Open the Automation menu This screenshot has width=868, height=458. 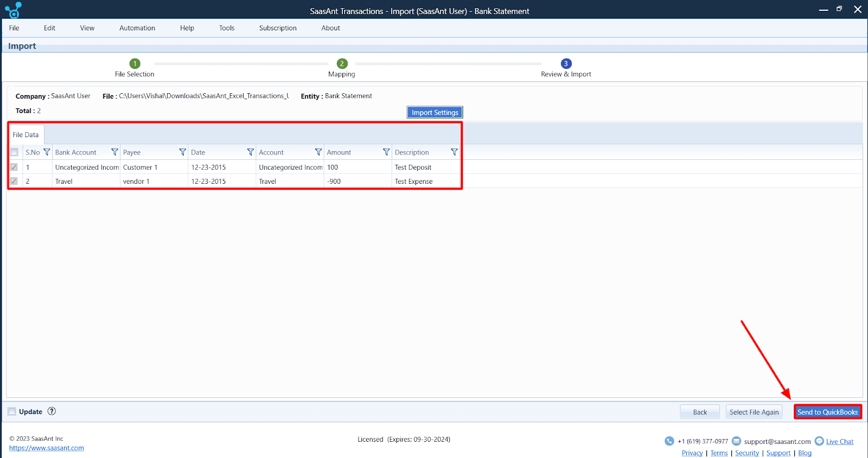[137, 28]
